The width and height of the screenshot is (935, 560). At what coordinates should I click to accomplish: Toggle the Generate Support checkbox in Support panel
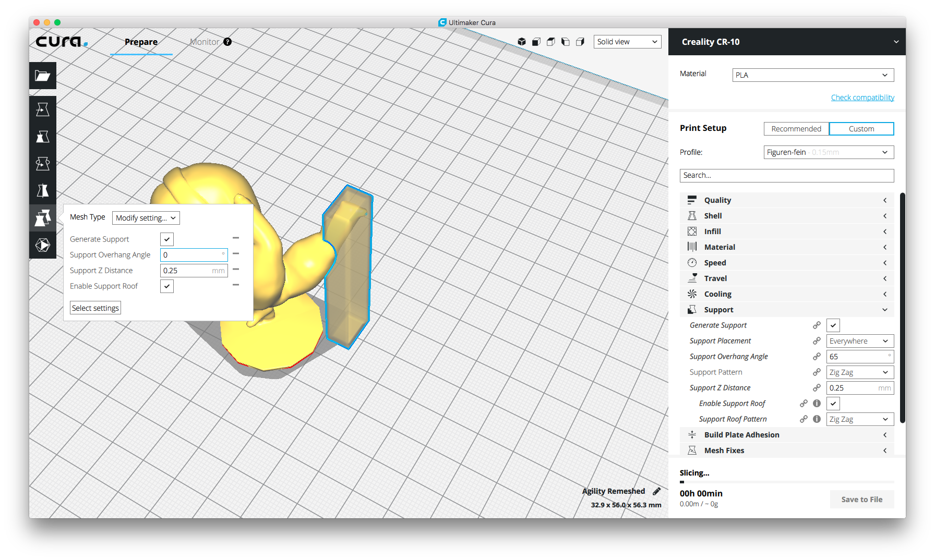coord(833,325)
